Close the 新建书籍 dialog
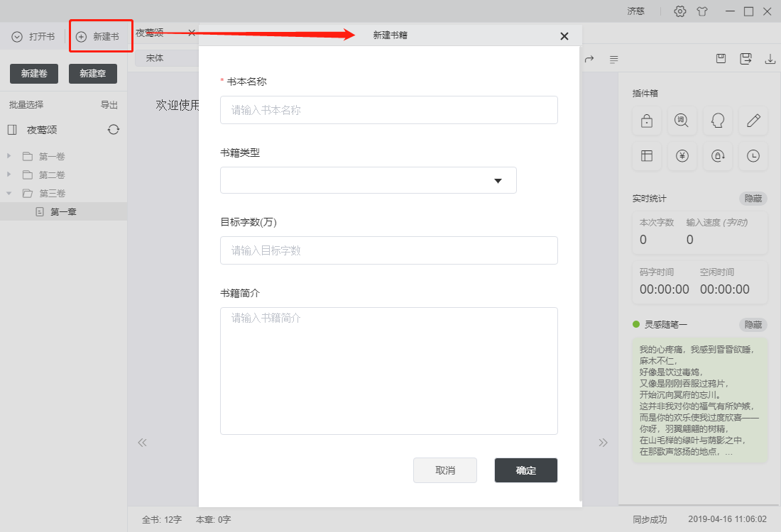This screenshot has width=781, height=532. coord(564,36)
